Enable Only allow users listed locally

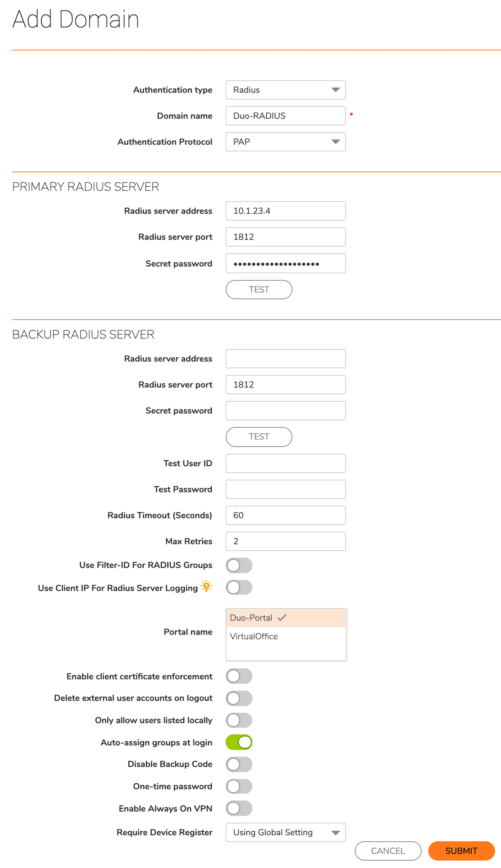point(239,720)
